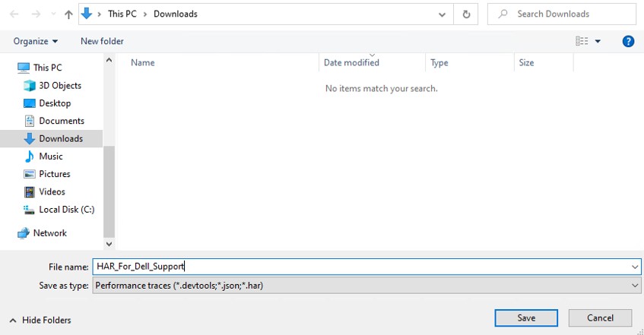The height and width of the screenshot is (335, 644).
Task: Open Pictures folder in navigation pane
Action: (x=55, y=174)
